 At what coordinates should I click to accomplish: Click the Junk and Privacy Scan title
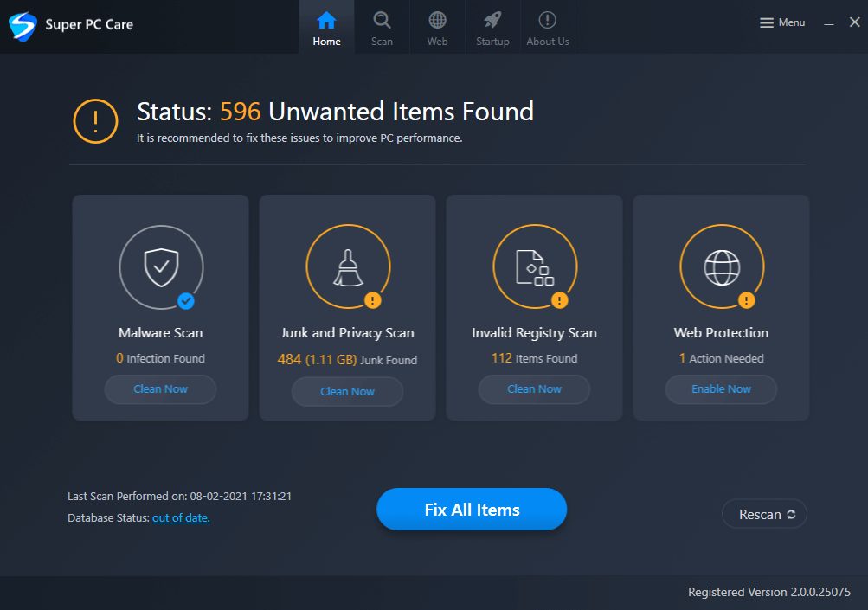(x=347, y=332)
